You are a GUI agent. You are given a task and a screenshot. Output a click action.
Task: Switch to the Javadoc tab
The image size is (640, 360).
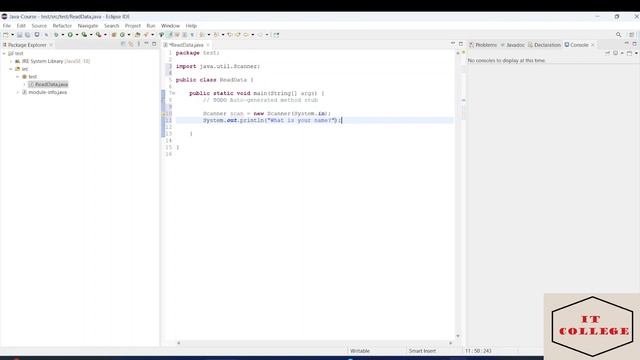[512, 45]
